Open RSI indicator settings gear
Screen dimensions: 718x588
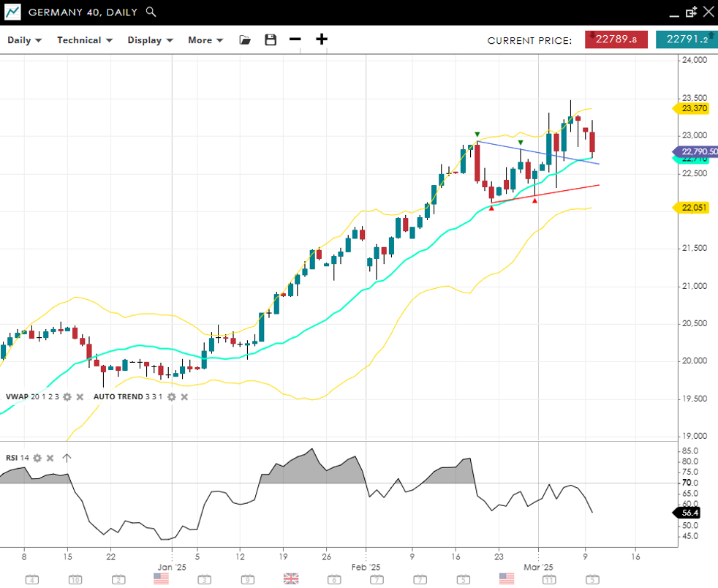(37, 458)
